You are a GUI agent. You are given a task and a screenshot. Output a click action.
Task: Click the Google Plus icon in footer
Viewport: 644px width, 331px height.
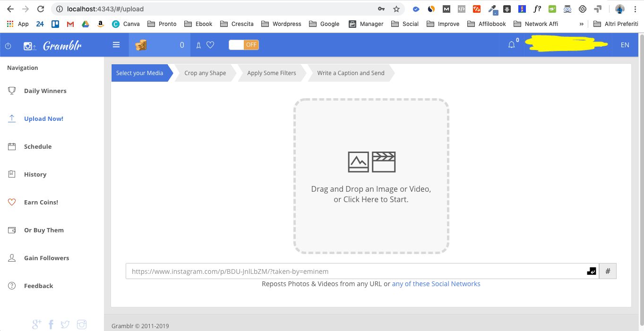point(37,324)
